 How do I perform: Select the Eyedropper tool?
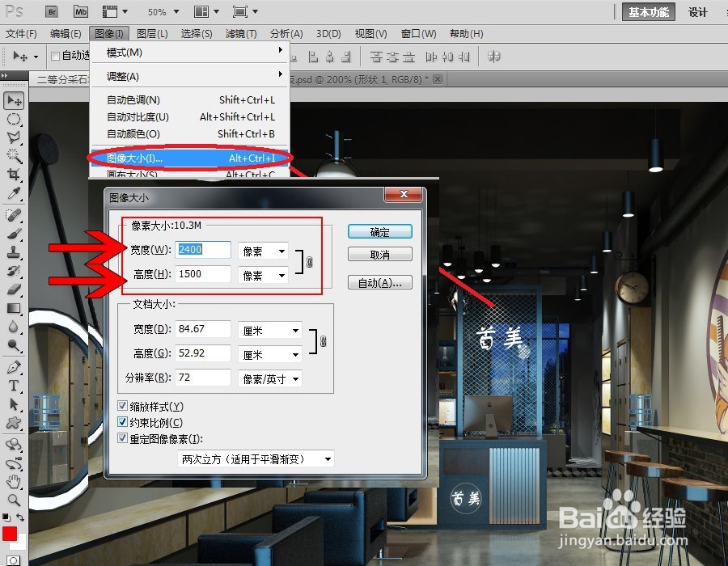click(14, 193)
